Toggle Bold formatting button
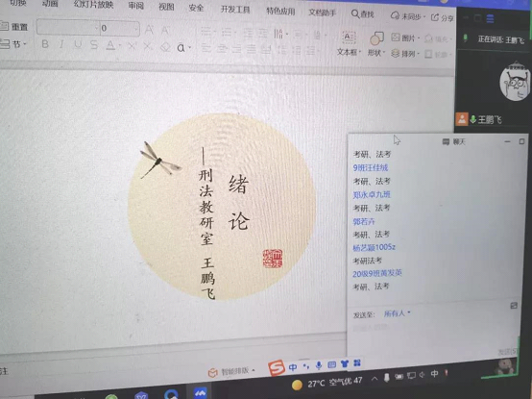 pyautogui.click(x=45, y=44)
